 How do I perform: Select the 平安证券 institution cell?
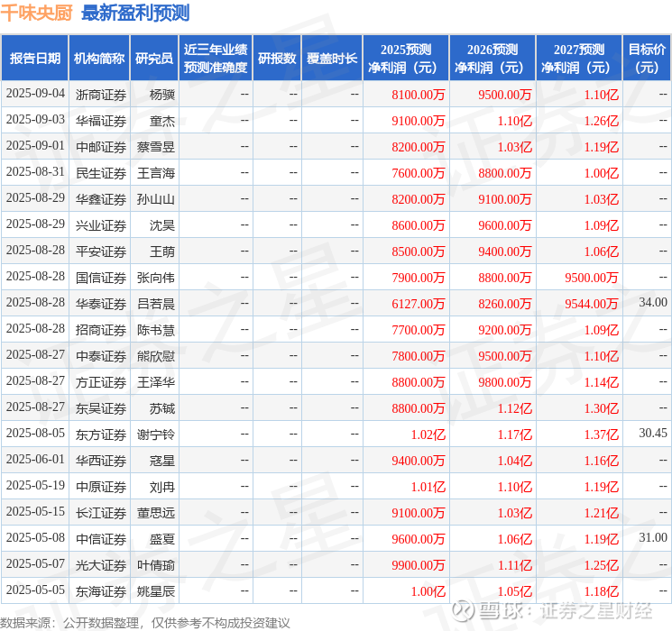[101, 251]
